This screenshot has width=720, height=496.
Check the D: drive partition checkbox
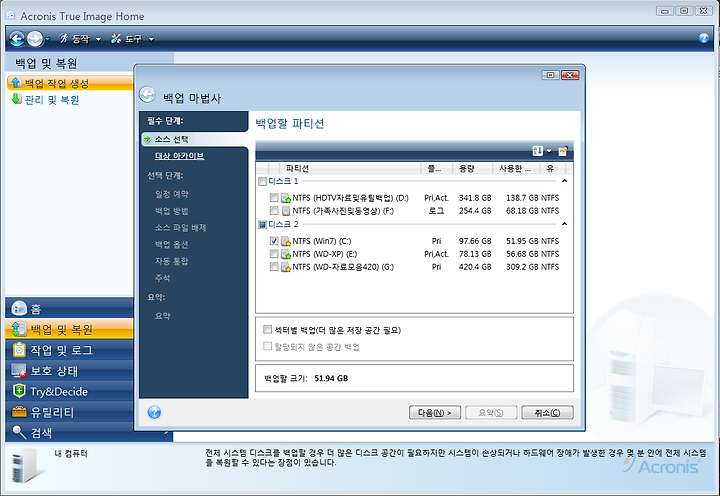pos(274,197)
